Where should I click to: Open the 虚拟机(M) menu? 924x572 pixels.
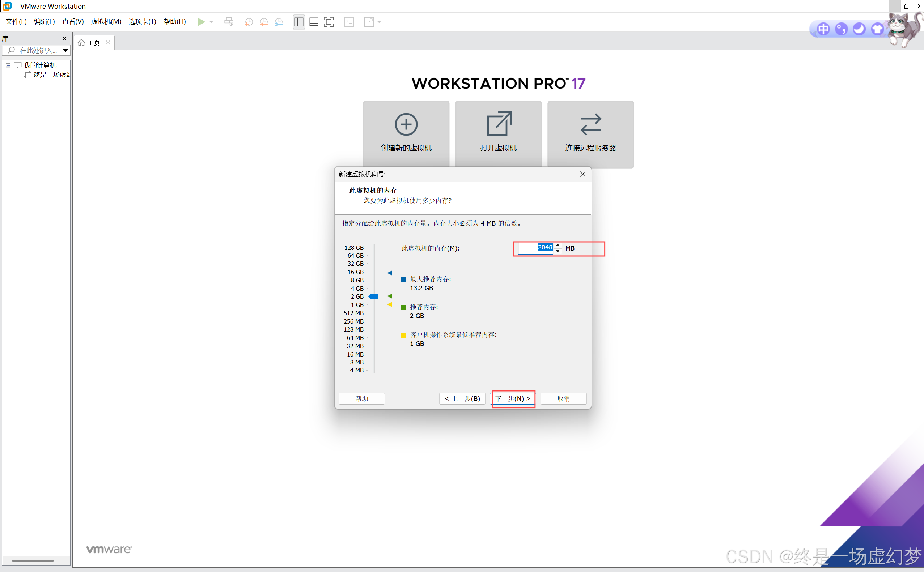(x=106, y=22)
